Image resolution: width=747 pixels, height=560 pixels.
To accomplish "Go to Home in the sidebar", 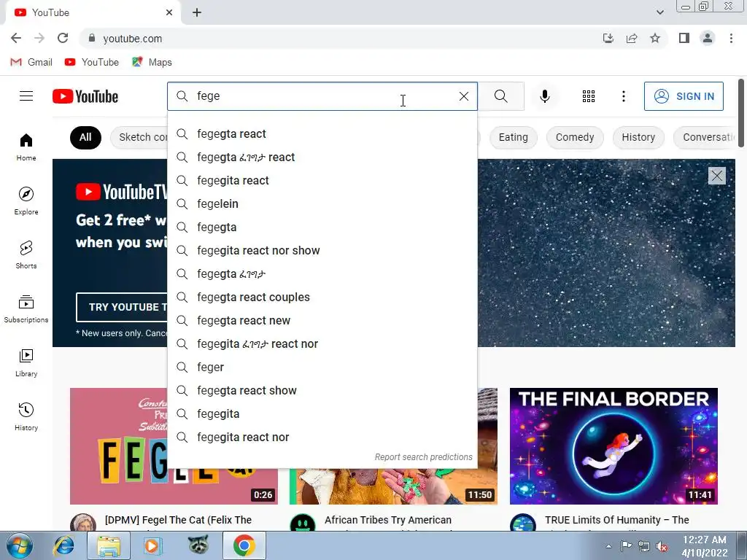I will [26, 147].
